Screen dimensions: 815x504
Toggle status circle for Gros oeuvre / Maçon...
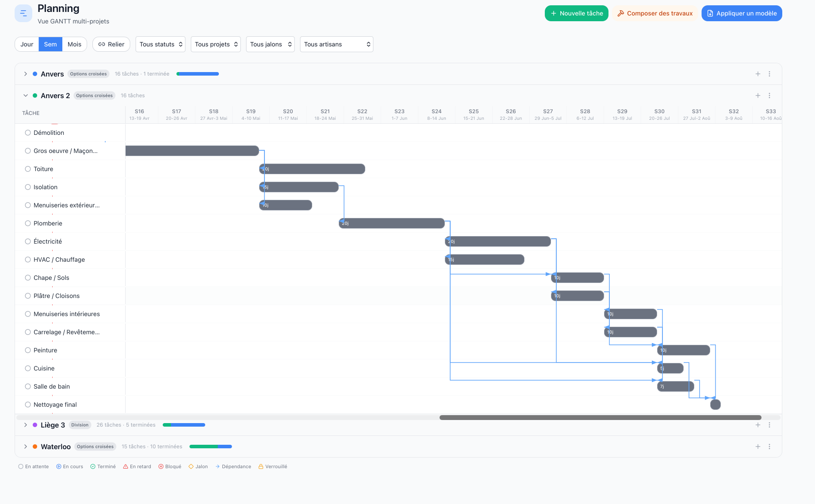coord(28,151)
